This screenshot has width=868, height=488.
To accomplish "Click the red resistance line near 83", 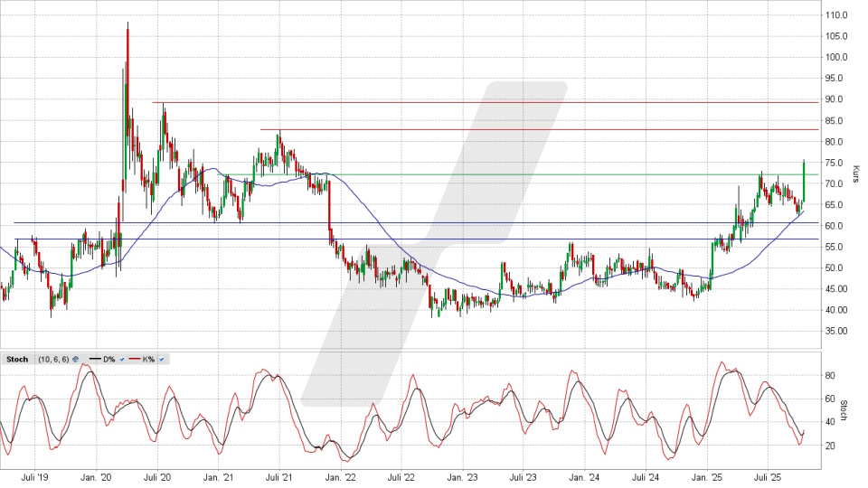I will click(542, 129).
